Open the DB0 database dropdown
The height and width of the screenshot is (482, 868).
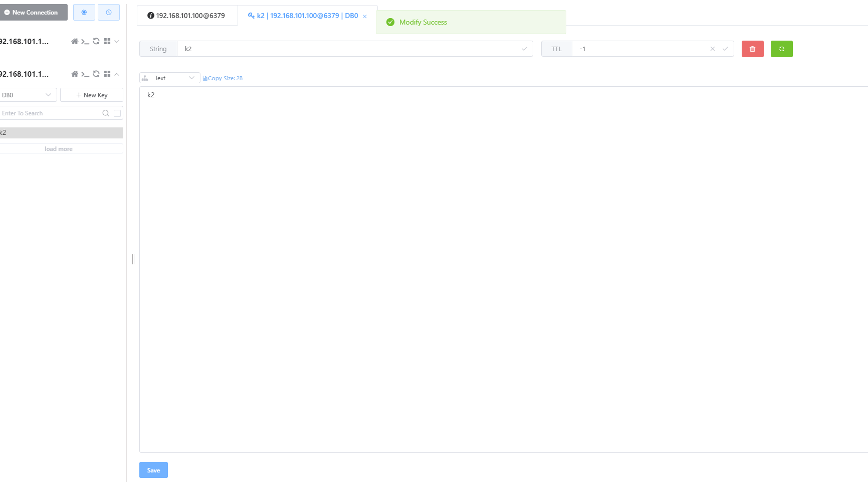coord(28,95)
